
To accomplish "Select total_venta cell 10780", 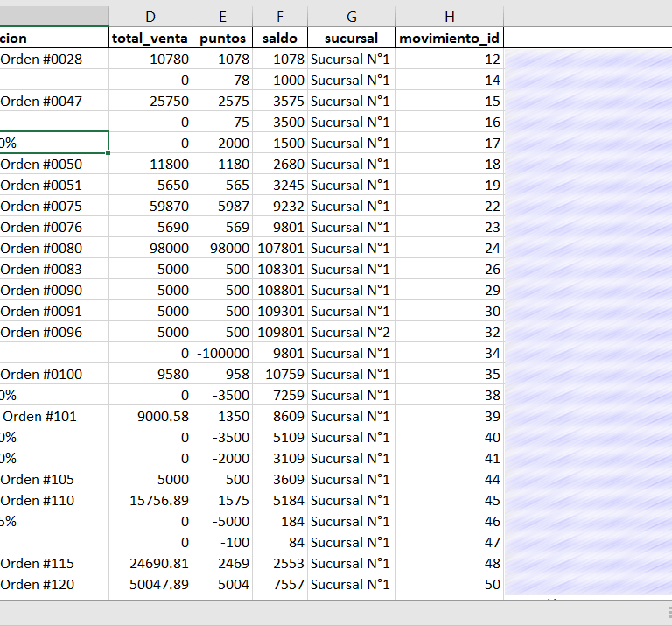I will 150,59.
